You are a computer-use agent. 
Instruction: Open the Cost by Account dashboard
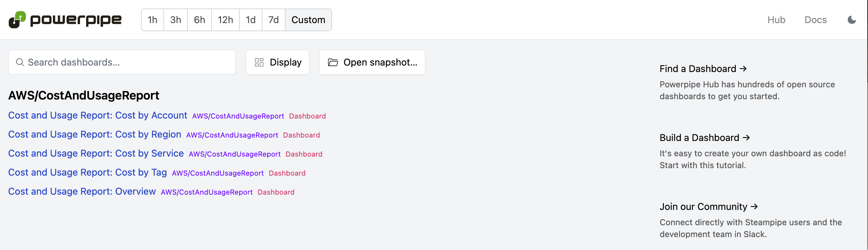coord(98,115)
